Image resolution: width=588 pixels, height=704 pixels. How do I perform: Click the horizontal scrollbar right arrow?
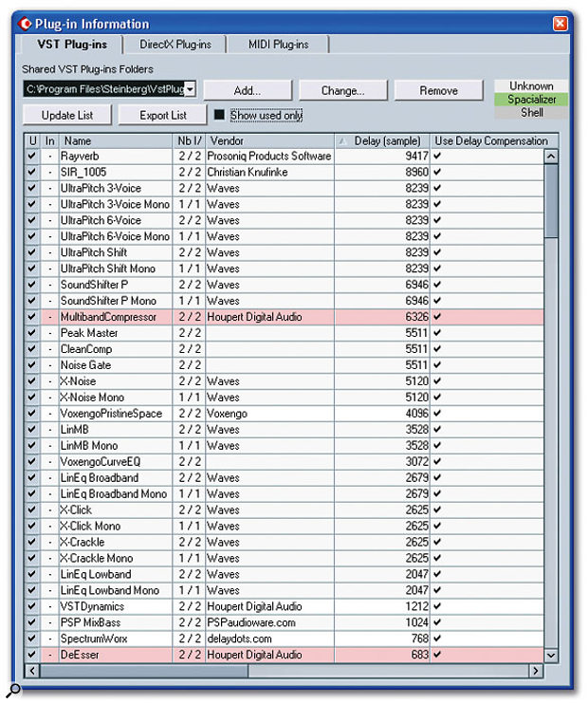click(536, 671)
